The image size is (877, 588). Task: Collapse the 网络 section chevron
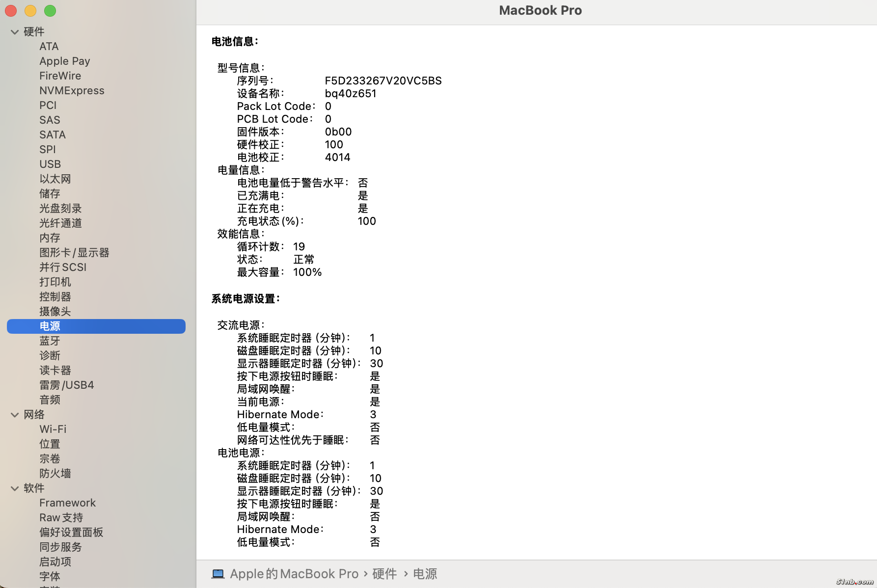pyautogui.click(x=15, y=415)
